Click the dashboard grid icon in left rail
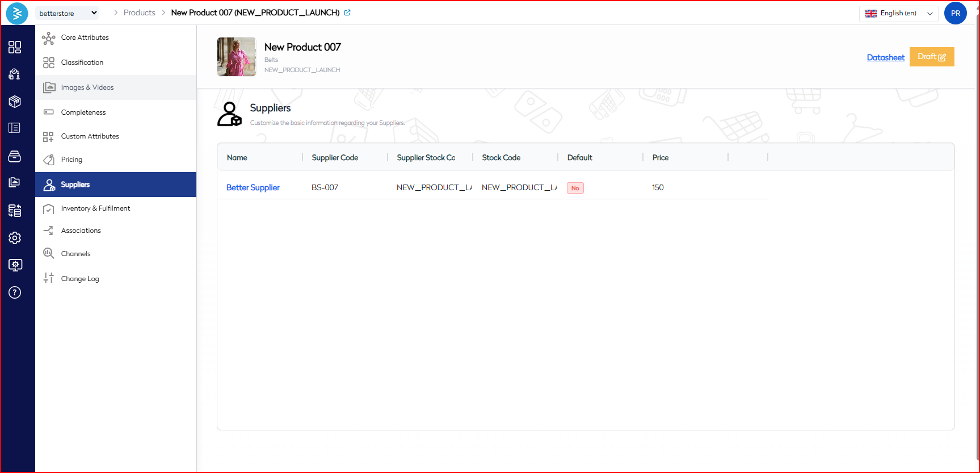Screen dimensions: 980x473 [x=15, y=47]
